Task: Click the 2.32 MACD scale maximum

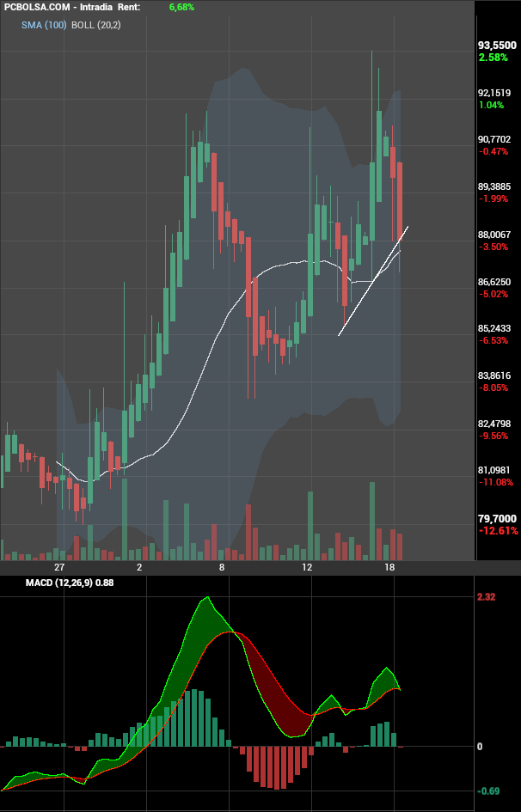Action: [x=487, y=597]
